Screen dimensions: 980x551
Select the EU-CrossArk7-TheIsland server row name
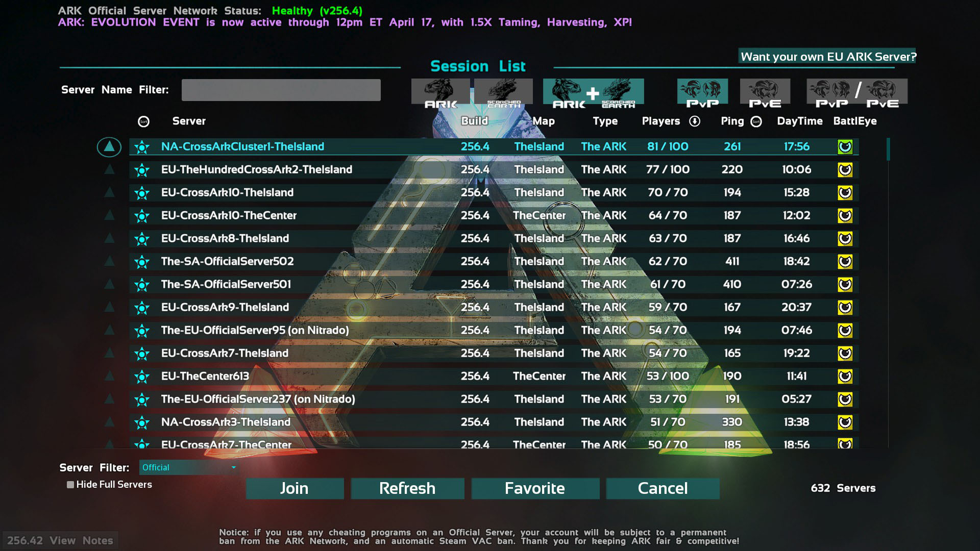point(225,353)
